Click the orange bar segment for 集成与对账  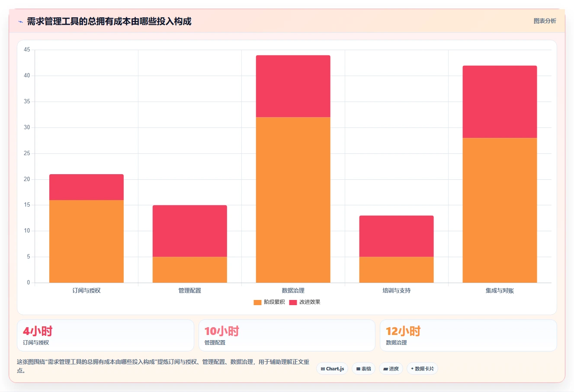[x=500, y=210]
